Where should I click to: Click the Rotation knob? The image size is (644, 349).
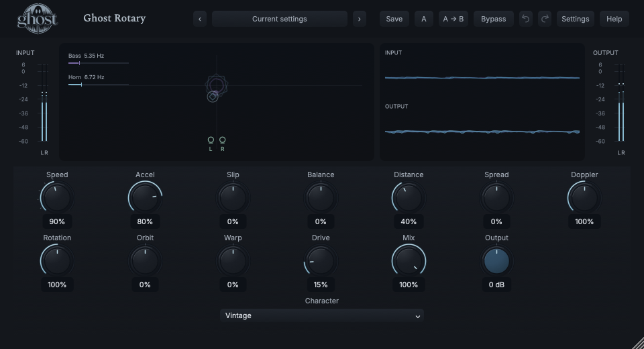[57, 261]
